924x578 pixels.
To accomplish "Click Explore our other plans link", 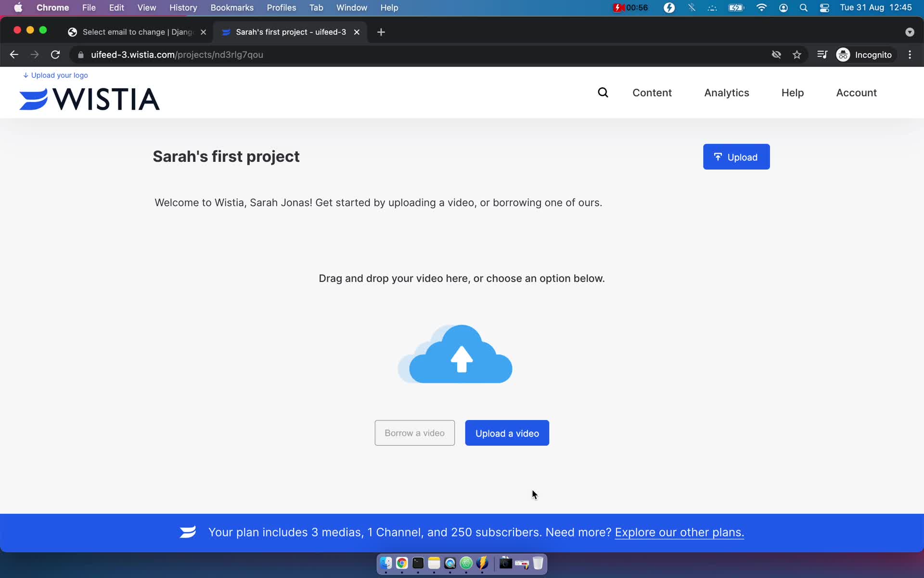I will coord(679,531).
